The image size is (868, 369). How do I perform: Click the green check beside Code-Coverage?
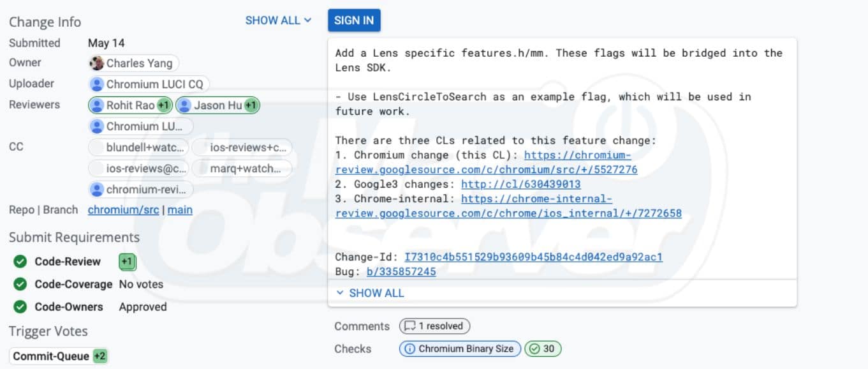[19, 284]
